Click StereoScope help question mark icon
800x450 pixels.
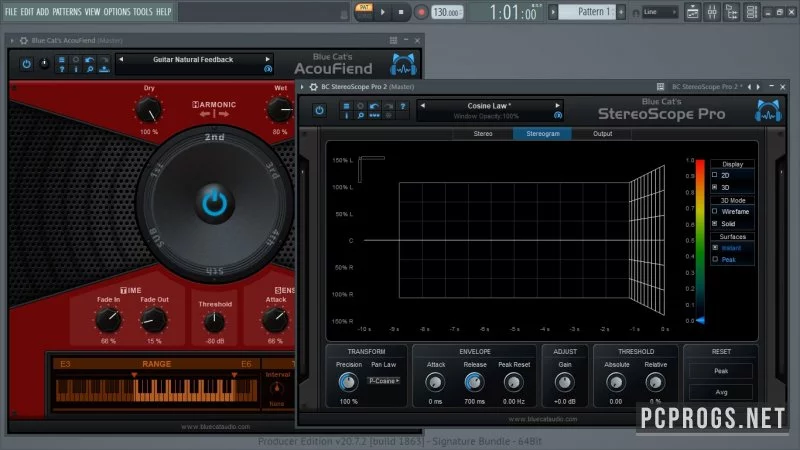click(403, 106)
